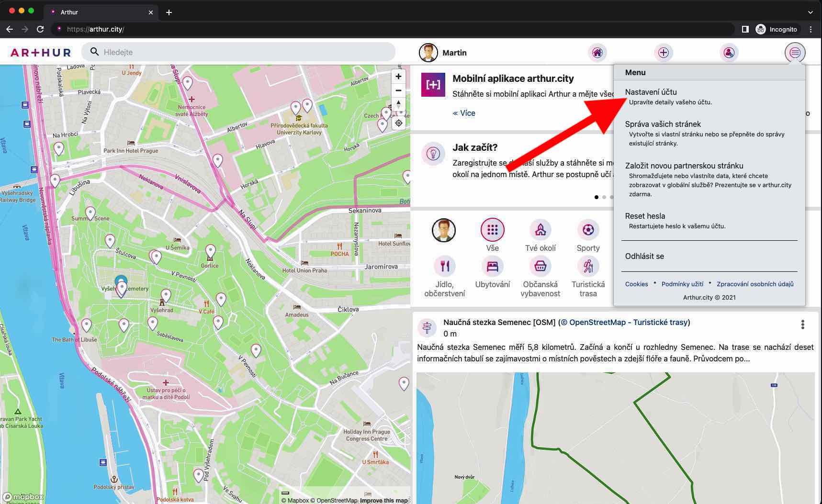Click the ARTHUR logo
This screenshot has height=504, width=822.
click(41, 53)
